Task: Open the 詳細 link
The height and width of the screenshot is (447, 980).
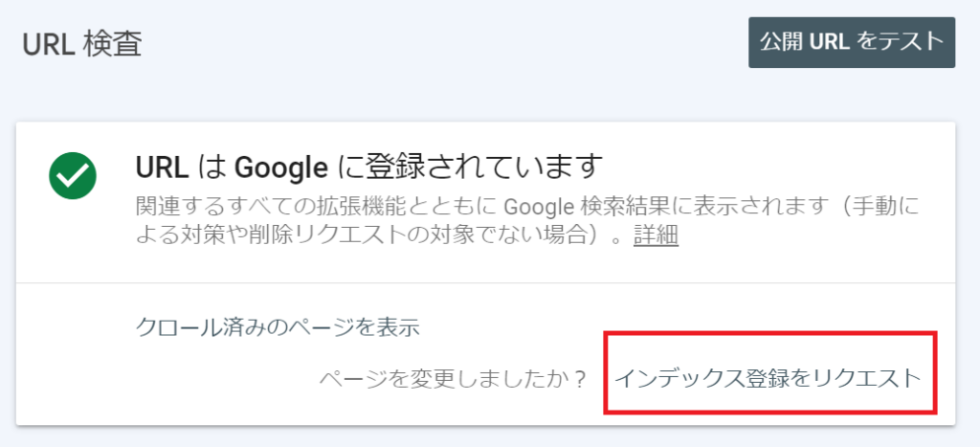Action: click(x=656, y=235)
